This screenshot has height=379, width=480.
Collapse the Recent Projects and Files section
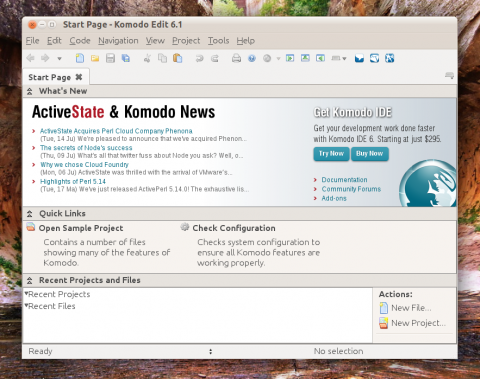[x=30, y=280]
